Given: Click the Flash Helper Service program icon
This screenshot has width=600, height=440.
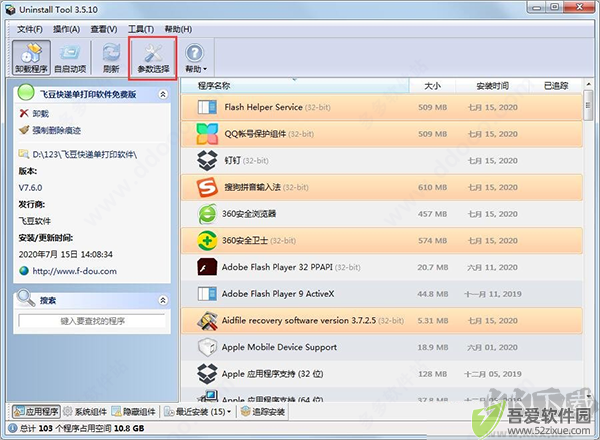Looking at the screenshot, I should (x=207, y=108).
